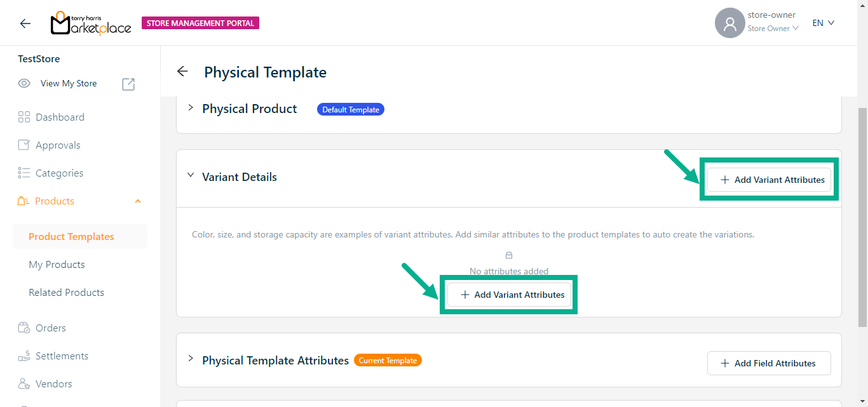
Task: Click the Approvals sidebar icon
Action: (x=24, y=145)
